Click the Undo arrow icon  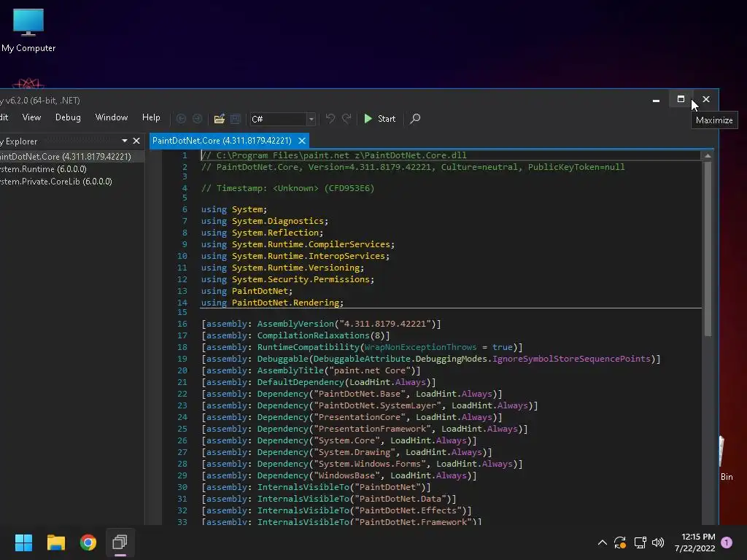tap(330, 119)
